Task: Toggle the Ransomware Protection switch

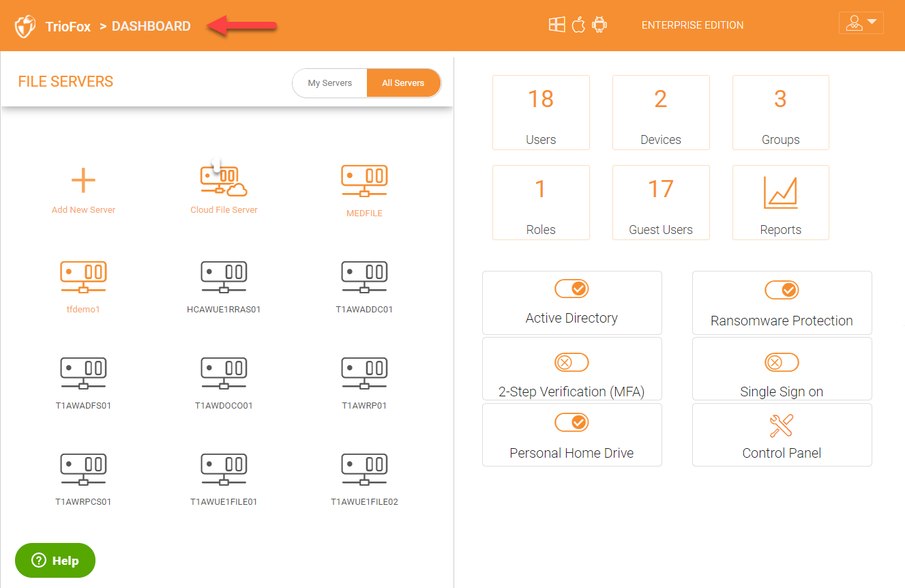Action: [x=782, y=290]
